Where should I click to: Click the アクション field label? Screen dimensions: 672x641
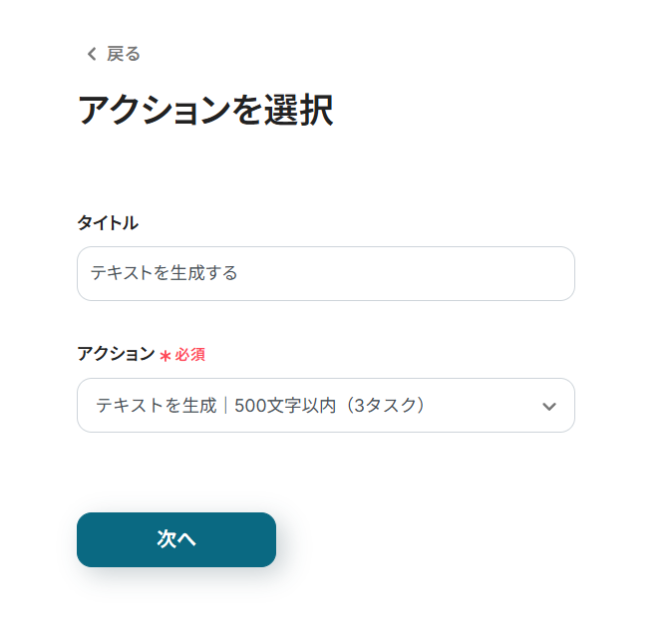(116, 354)
